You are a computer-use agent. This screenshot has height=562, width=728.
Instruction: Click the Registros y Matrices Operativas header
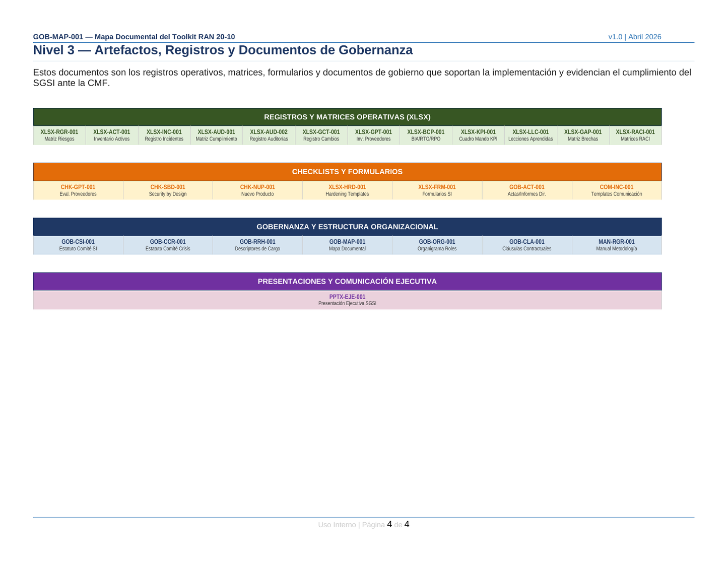[x=347, y=117]
